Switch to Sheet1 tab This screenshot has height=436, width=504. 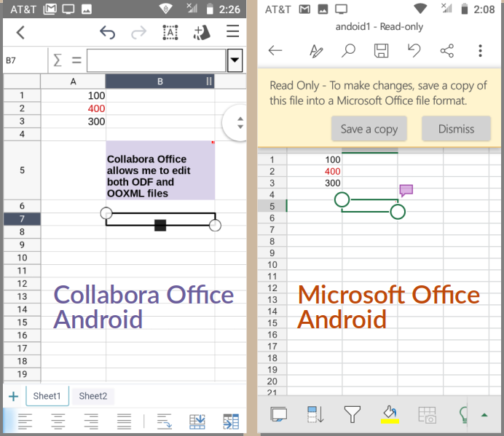(x=47, y=396)
